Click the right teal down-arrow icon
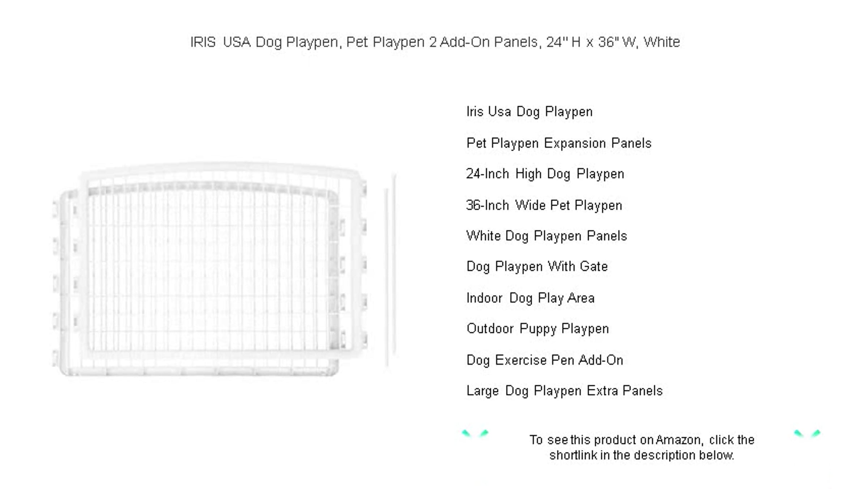This screenshot has height=489, width=868. 807,433
